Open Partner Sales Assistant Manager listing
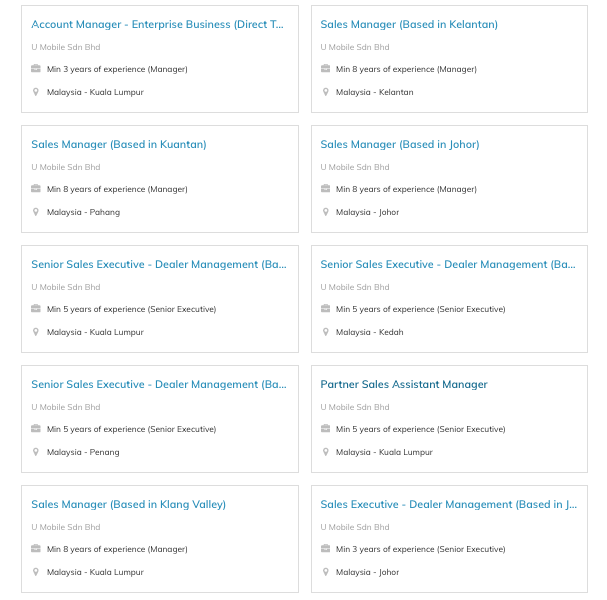This screenshot has width=607, height=600. 404,384
